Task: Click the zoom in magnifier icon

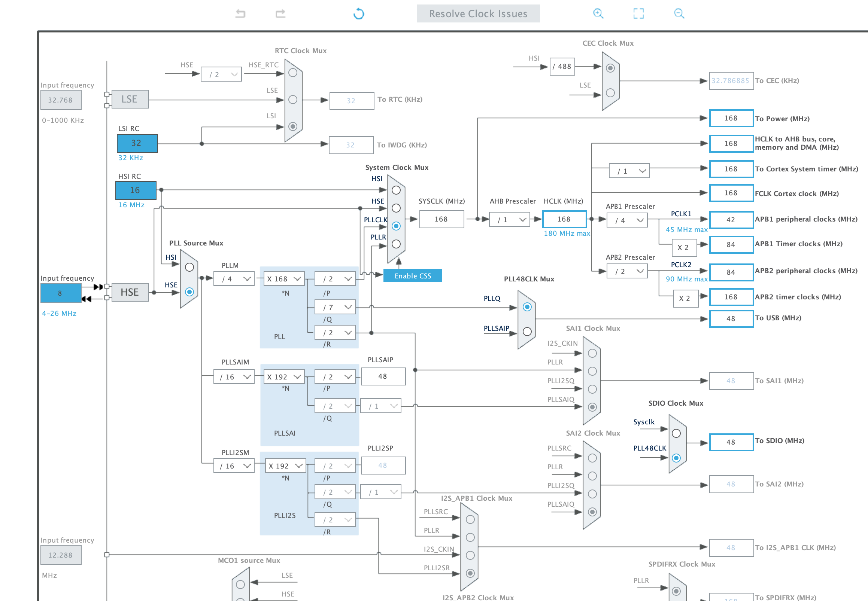Action: 598,13
